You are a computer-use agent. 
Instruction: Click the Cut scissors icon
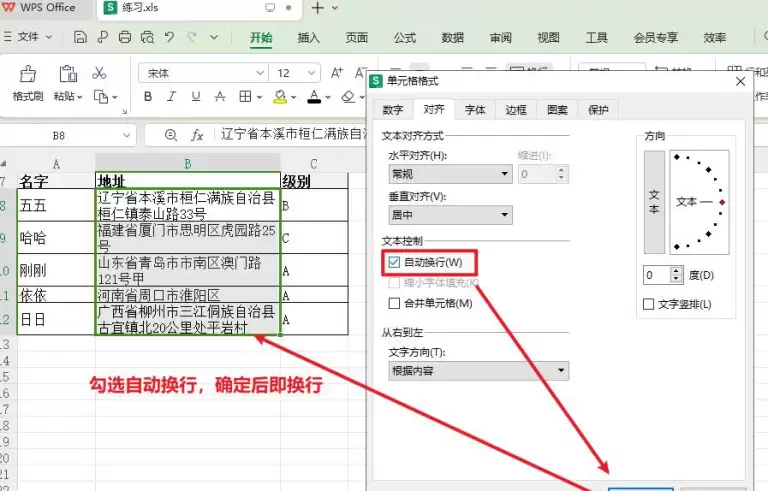[99, 73]
